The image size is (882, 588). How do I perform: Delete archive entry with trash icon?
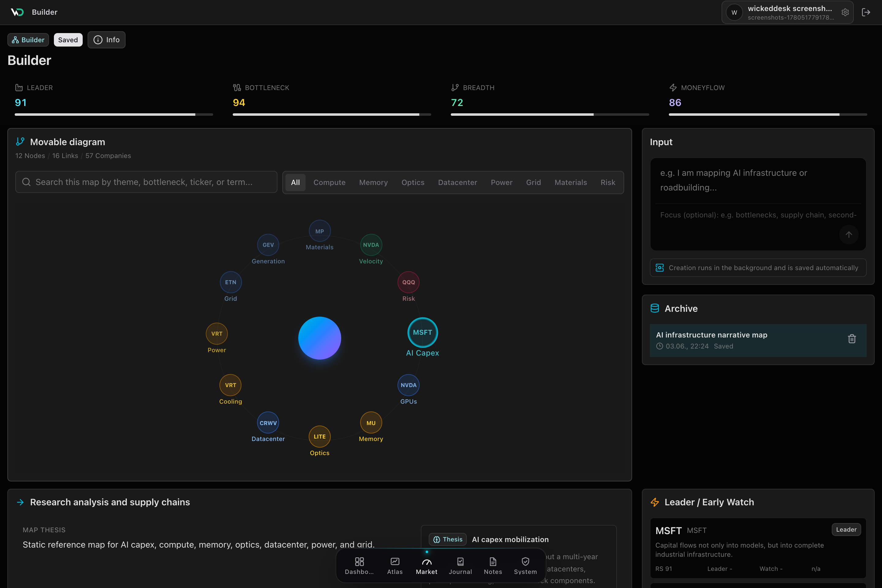[x=852, y=339]
